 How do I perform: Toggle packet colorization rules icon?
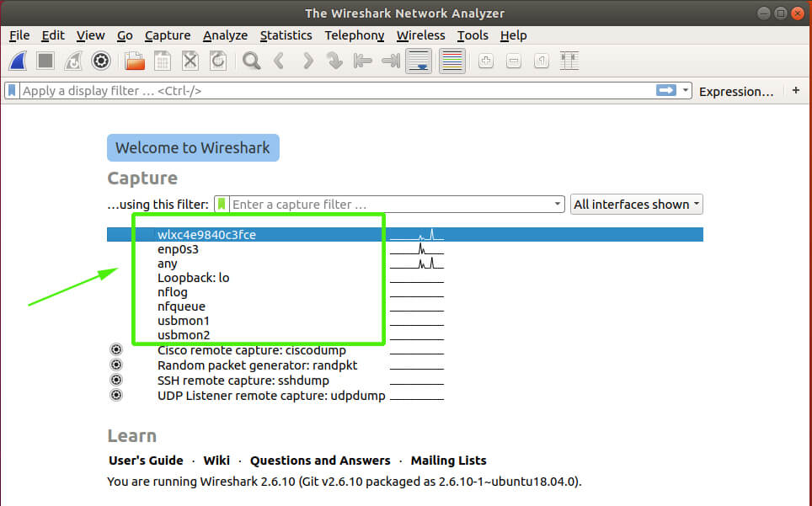[x=452, y=61]
